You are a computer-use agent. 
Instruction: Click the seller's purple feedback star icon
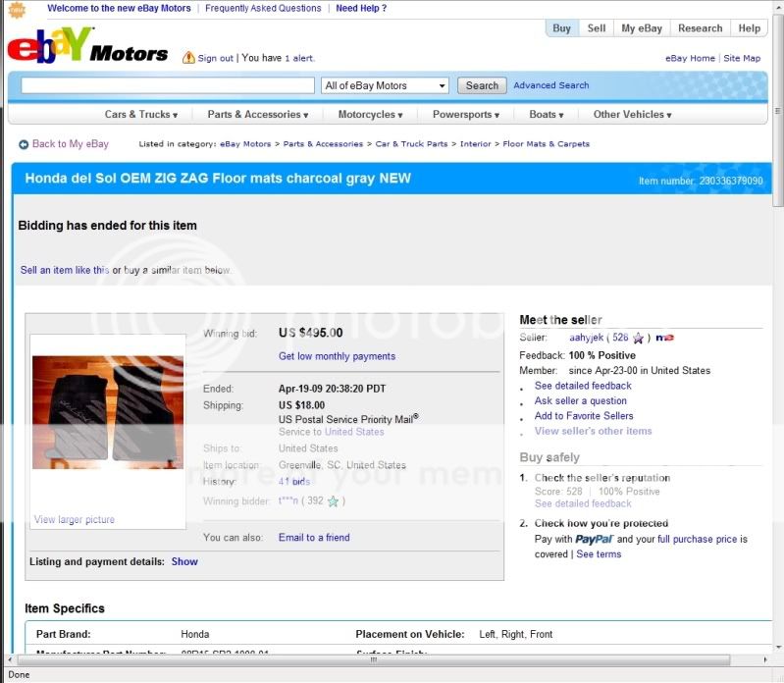pyautogui.click(x=638, y=339)
